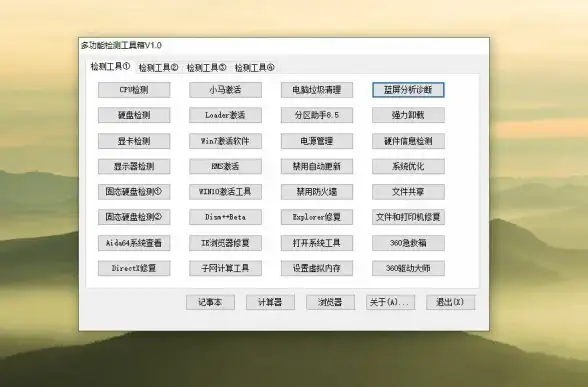The image size is (588, 387).
Task: Click 打开系统工具 button
Action: (317, 243)
